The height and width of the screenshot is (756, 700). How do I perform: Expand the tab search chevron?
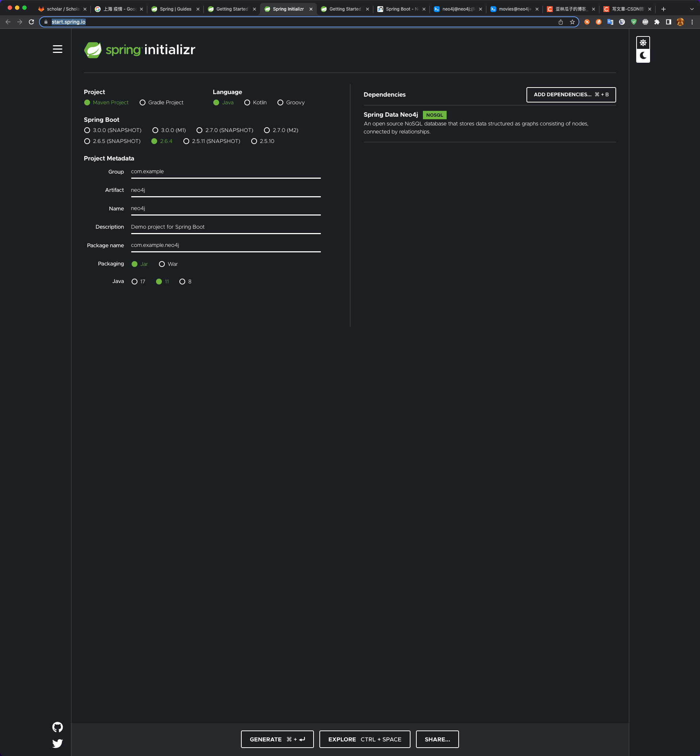(692, 9)
